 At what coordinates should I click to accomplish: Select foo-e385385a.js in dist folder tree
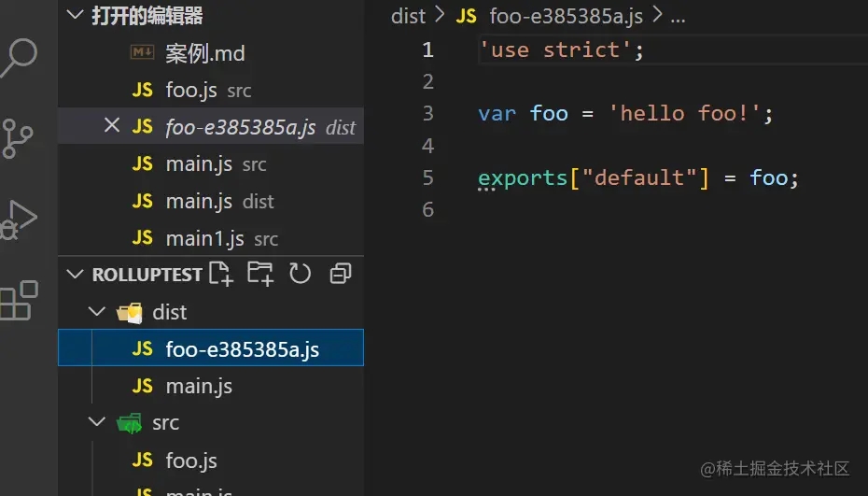[211, 347]
